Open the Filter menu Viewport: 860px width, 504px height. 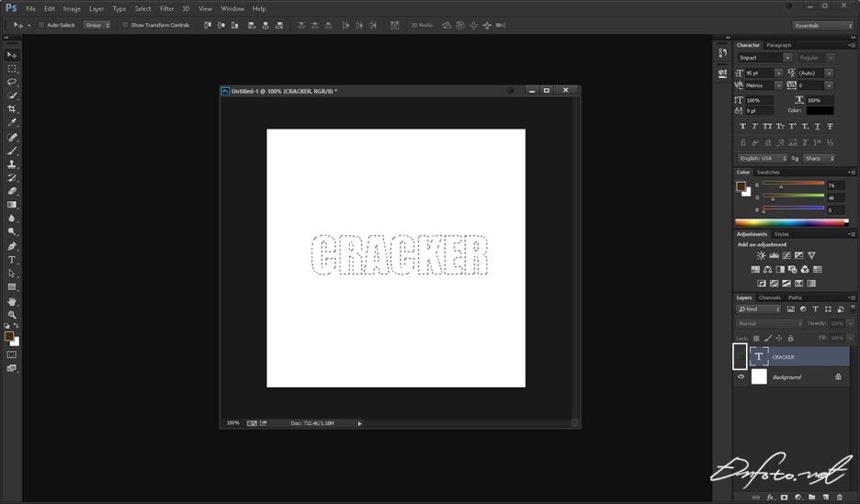click(166, 9)
